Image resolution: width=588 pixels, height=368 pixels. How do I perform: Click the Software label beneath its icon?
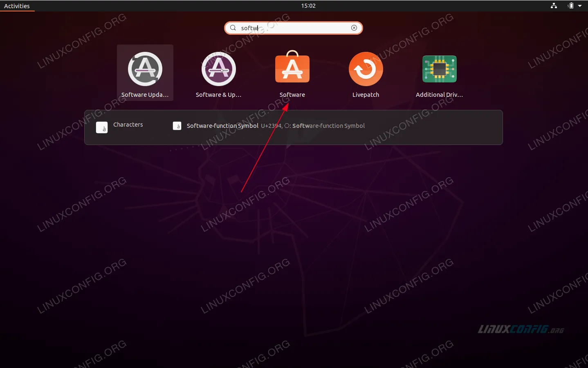[x=292, y=94]
